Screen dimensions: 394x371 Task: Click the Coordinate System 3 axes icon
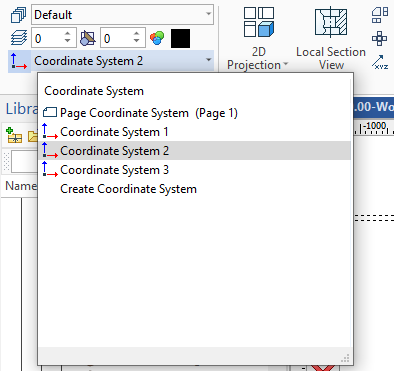pos(50,169)
